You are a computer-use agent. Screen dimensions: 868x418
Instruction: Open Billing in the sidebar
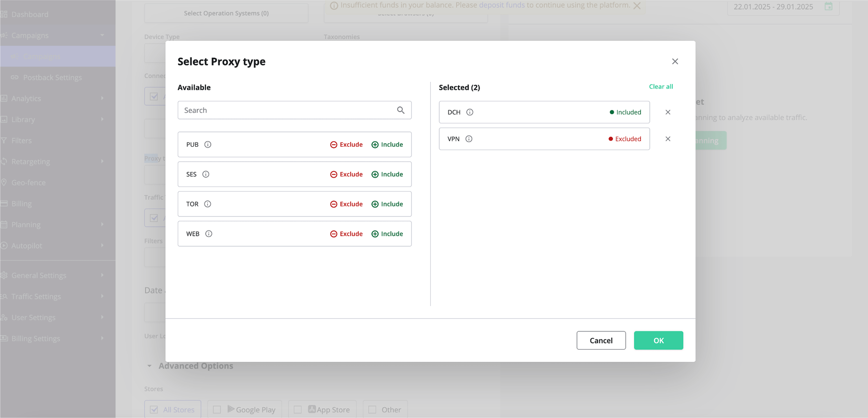[58, 204]
